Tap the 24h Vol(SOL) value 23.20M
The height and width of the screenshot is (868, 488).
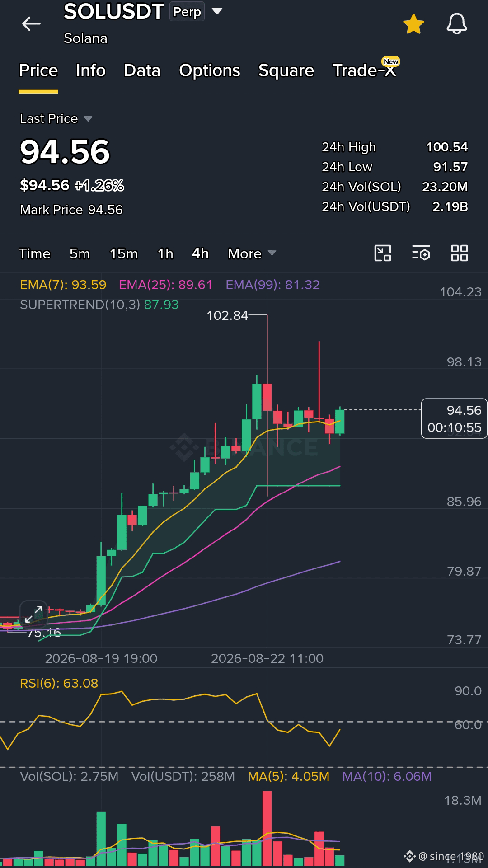[445, 187]
